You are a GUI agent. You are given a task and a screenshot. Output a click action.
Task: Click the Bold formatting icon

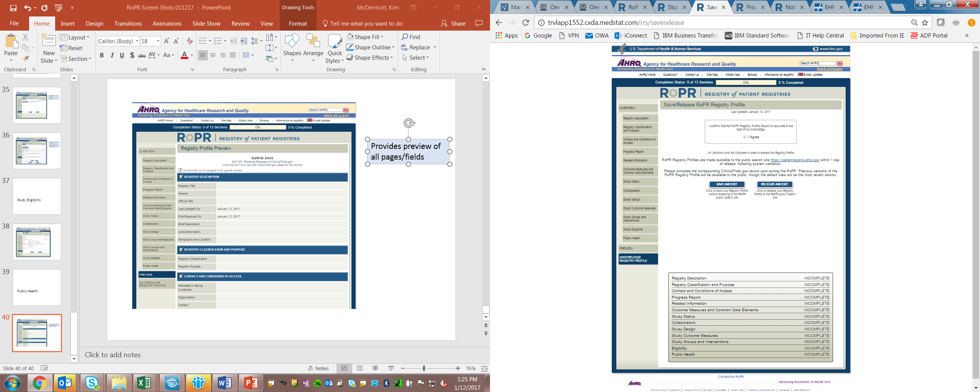[x=102, y=56]
